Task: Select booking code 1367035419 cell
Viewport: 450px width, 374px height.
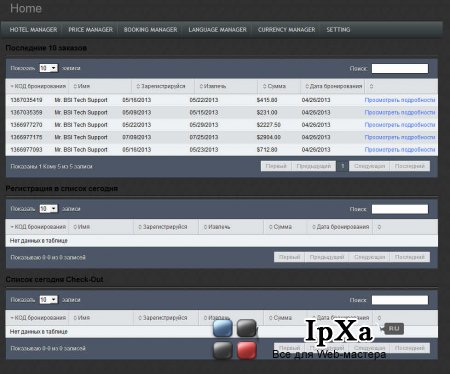Action: 26,100
